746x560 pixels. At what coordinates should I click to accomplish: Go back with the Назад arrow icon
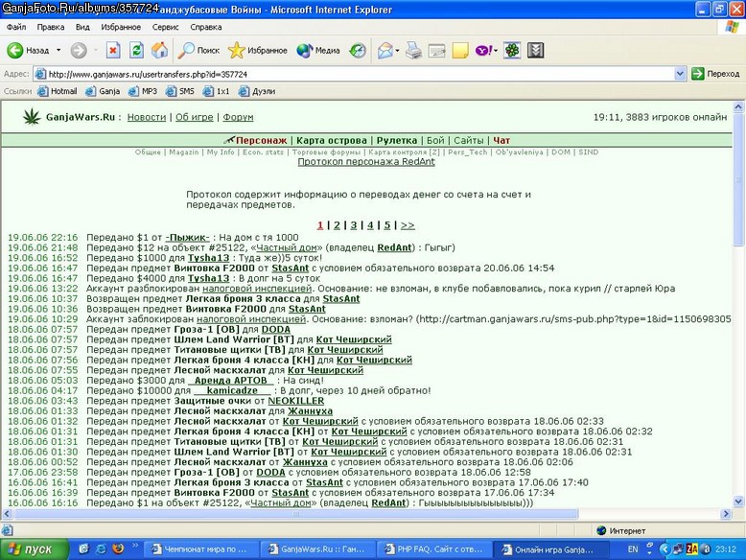15,51
